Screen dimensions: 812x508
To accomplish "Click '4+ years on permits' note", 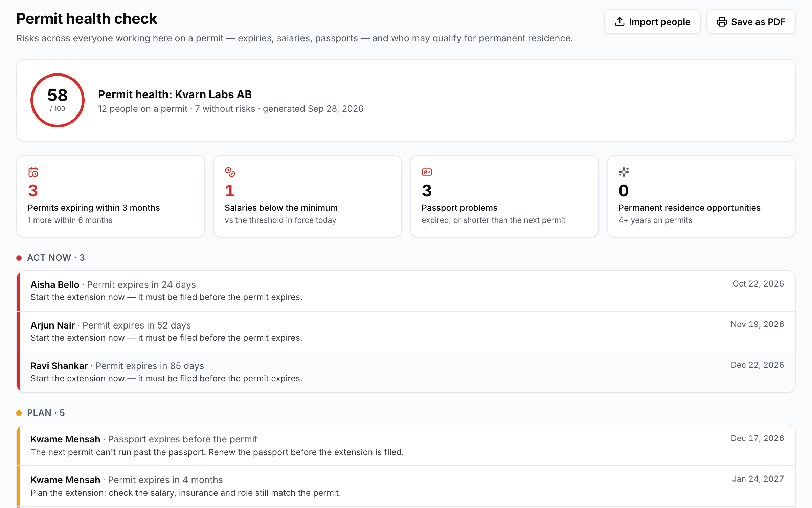I will [655, 220].
